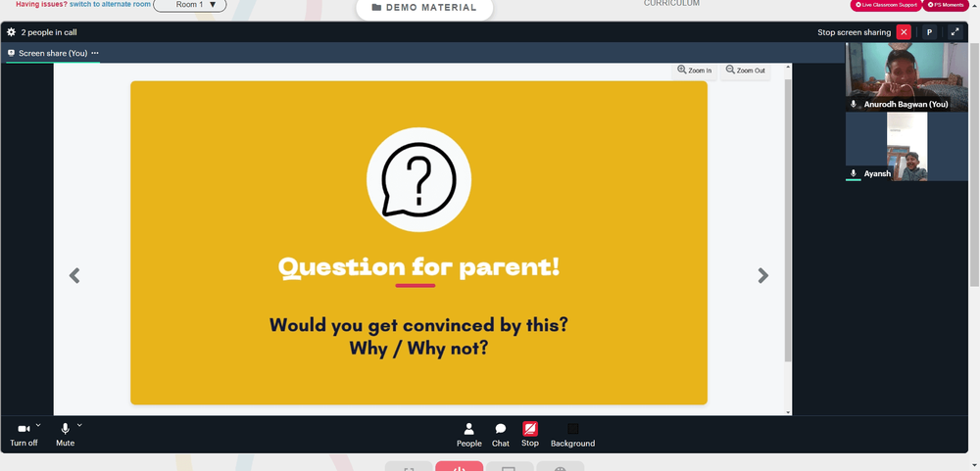Click FS Moments button
Image resolution: width=980 pixels, height=471 pixels.
coord(945,5)
